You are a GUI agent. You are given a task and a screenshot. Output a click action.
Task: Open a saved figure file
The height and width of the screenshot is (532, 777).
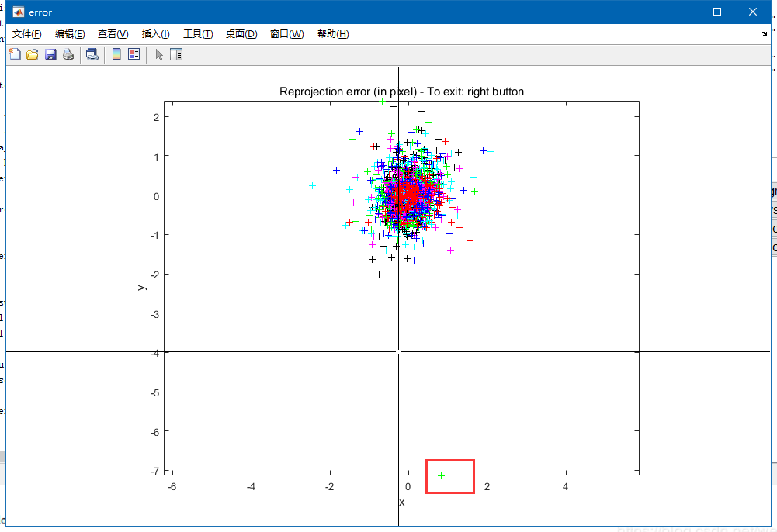point(31,54)
